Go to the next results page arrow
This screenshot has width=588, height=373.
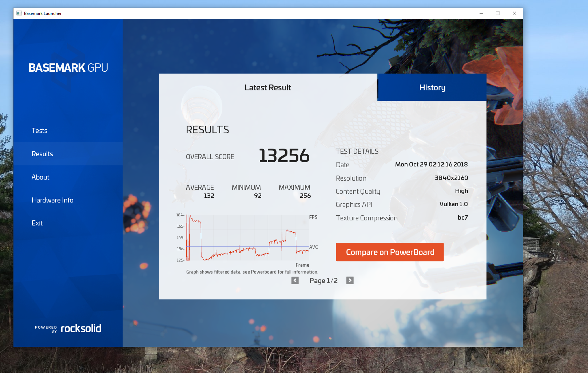350,280
